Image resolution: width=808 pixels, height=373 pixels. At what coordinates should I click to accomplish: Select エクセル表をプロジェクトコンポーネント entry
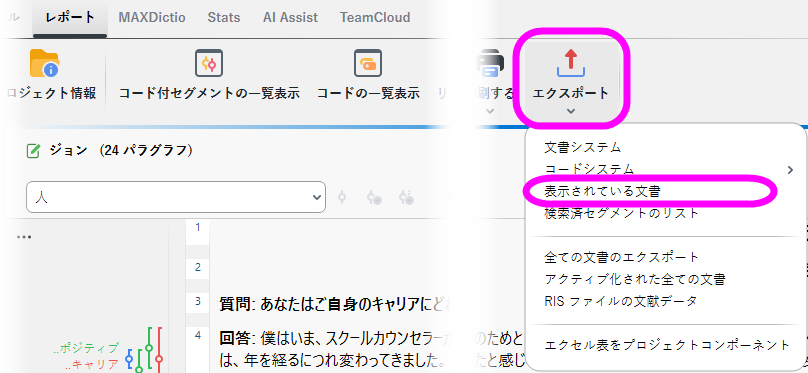point(667,345)
